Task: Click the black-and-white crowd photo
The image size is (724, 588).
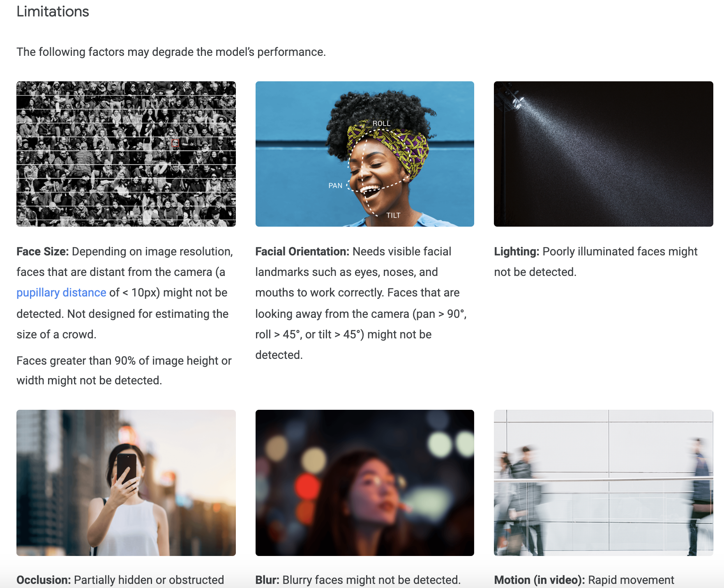Action: 126,154
